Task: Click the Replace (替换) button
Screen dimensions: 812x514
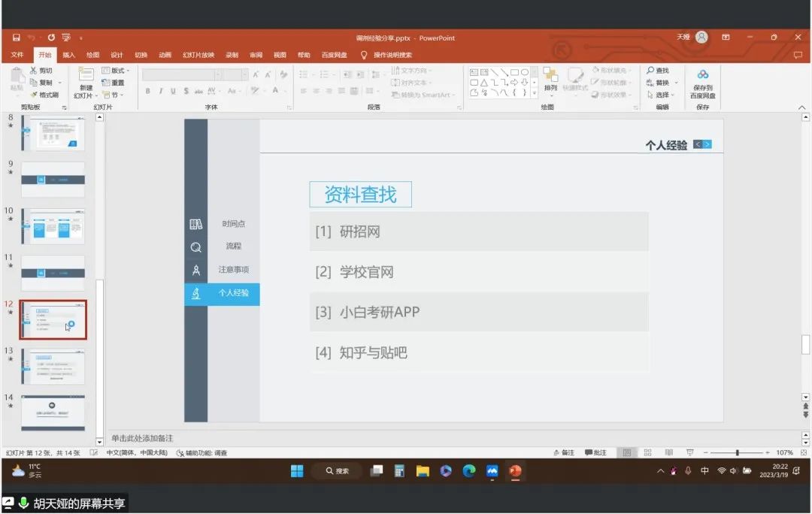Action: point(662,83)
